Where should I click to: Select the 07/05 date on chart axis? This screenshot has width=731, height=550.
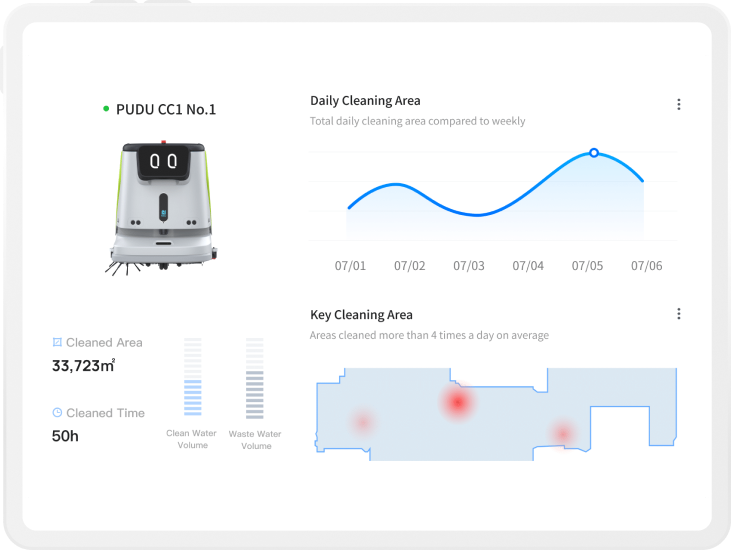point(587,266)
